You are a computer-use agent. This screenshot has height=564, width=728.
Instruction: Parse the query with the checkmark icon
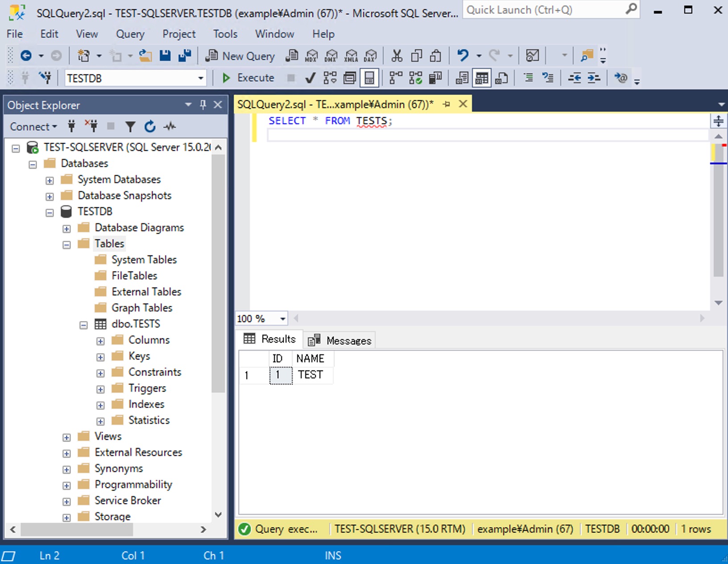310,78
